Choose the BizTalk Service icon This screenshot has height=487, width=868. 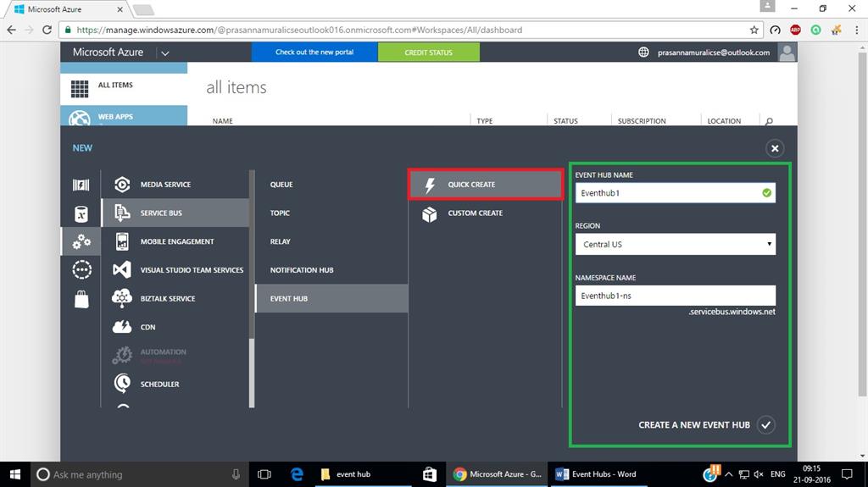(x=122, y=298)
